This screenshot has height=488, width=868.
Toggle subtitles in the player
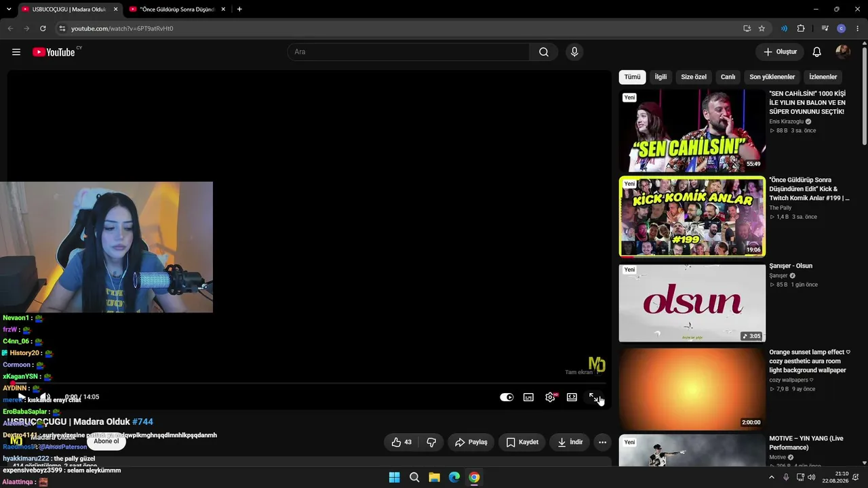pyautogui.click(x=528, y=397)
